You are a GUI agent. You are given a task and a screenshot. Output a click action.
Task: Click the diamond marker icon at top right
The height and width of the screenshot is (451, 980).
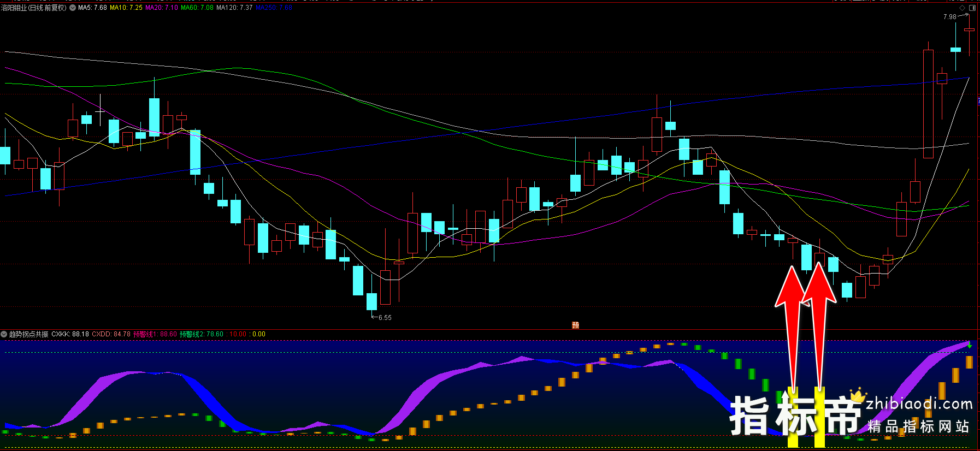pos(963,8)
